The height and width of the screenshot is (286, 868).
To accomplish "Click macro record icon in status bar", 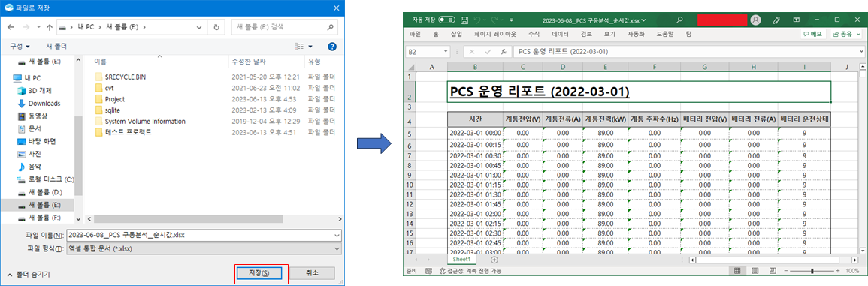I will click(x=428, y=271).
